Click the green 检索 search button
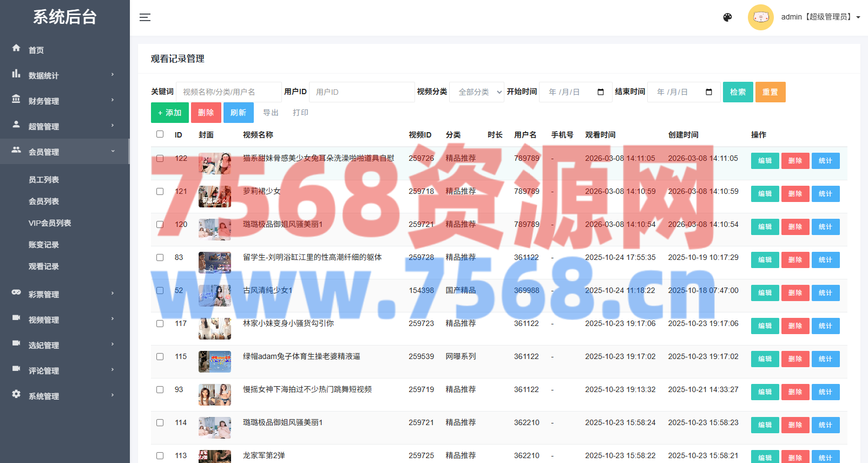Viewport: 868px width, 463px height. 738,92
